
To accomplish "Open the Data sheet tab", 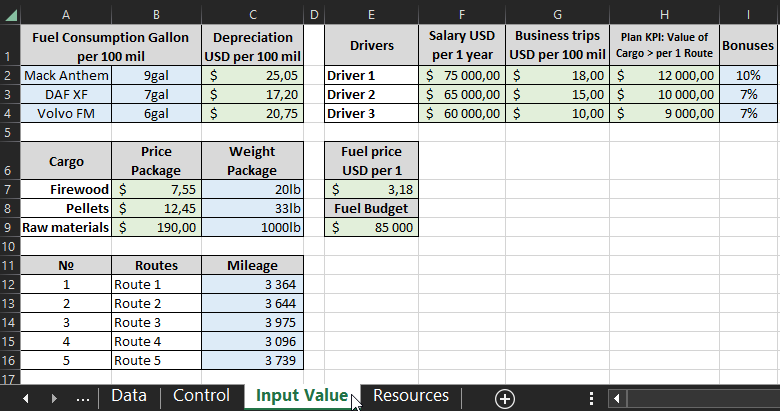I will pyautogui.click(x=129, y=396).
